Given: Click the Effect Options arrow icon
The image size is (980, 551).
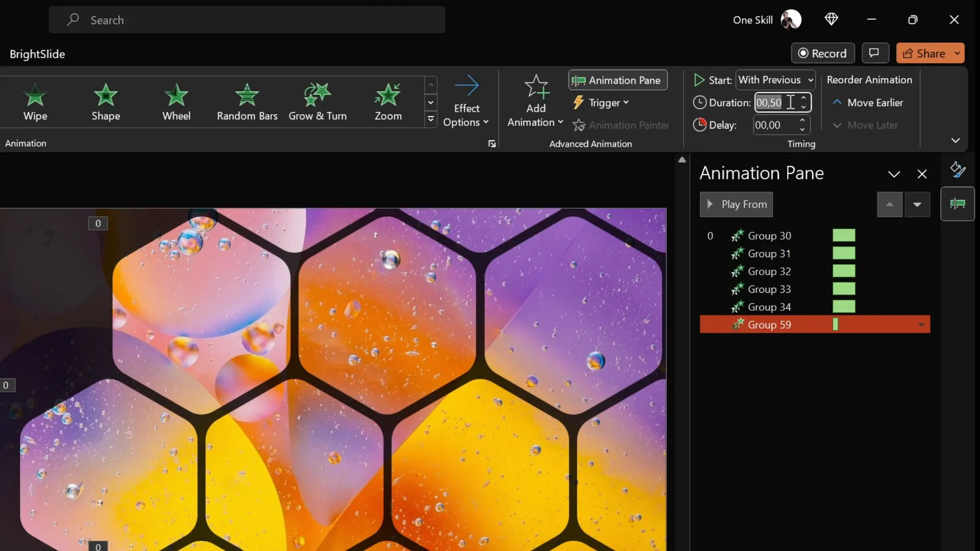Looking at the screenshot, I should click(x=467, y=86).
